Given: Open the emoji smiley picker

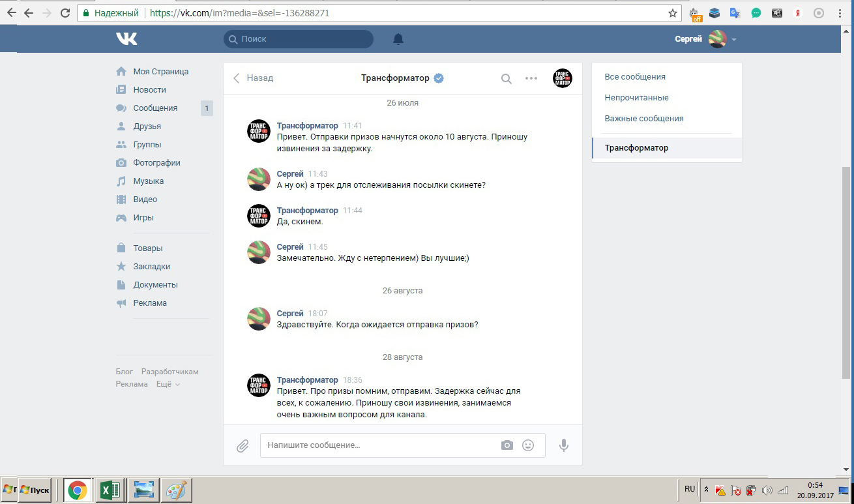Looking at the screenshot, I should (528, 445).
